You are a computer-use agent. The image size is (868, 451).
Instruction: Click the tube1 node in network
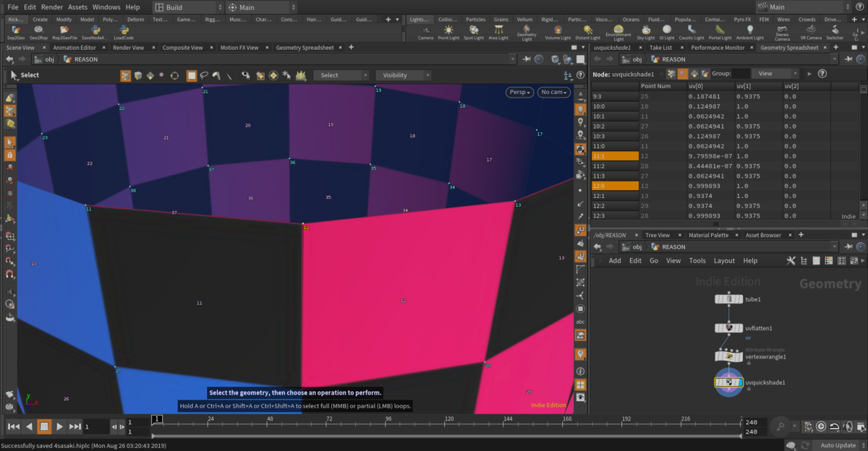coord(728,299)
